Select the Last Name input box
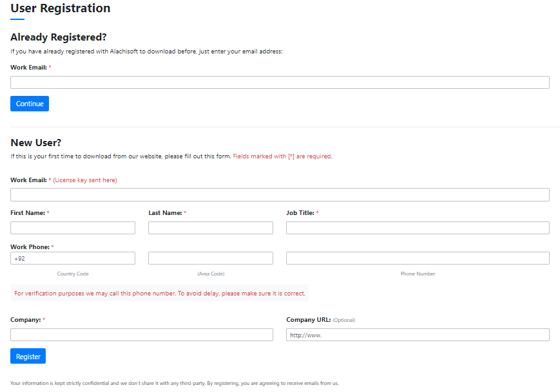The width and height of the screenshot is (560, 392). [211, 228]
